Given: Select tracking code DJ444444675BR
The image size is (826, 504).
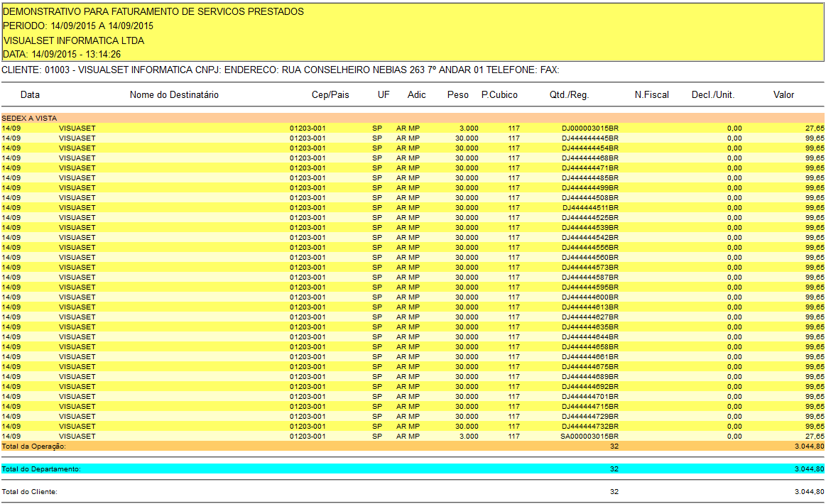Looking at the screenshot, I should 590,366.
